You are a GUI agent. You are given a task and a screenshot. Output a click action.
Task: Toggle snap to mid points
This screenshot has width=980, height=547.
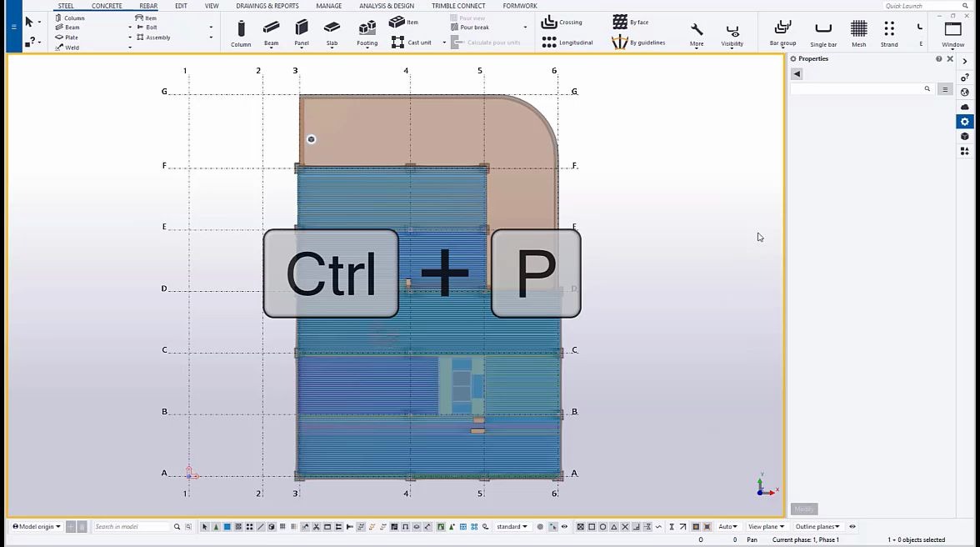614,526
